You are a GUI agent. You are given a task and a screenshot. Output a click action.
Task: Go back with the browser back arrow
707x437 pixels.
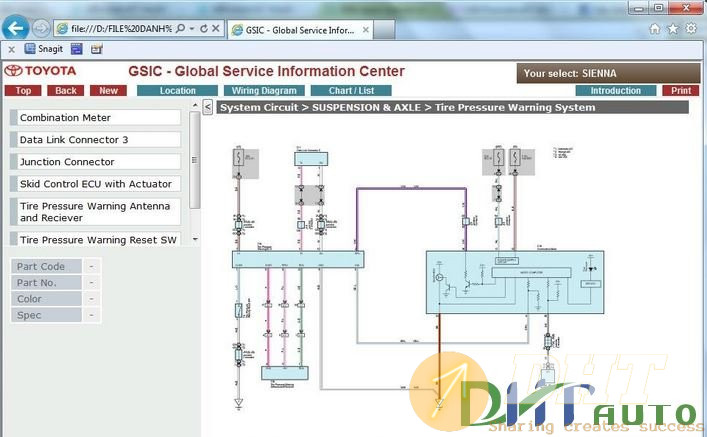15,28
